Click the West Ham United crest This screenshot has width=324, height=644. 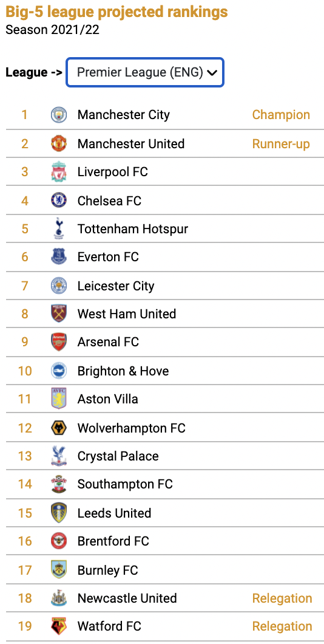tap(59, 313)
